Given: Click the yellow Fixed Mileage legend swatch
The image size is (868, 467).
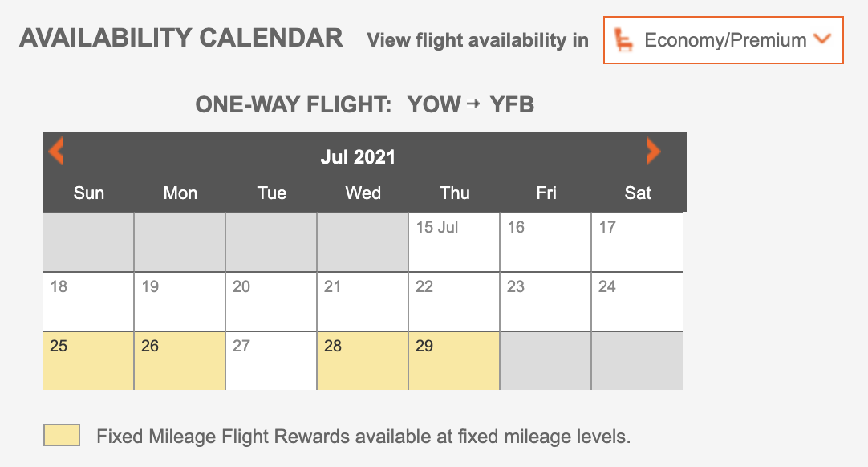Looking at the screenshot, I should tap(62, 436).
